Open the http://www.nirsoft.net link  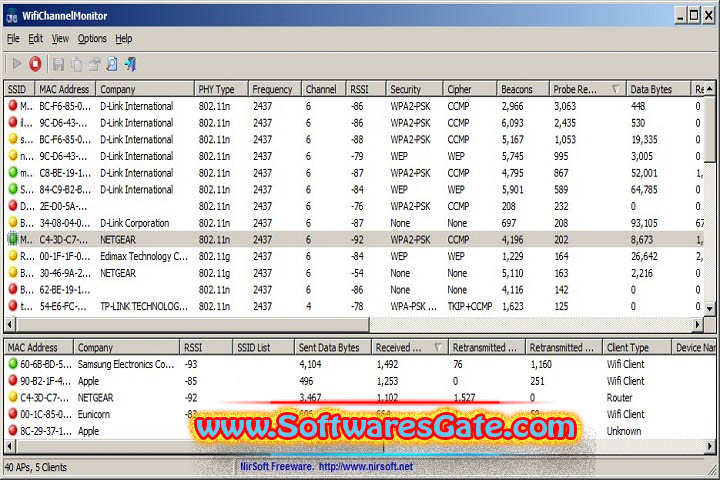(366, 467)
